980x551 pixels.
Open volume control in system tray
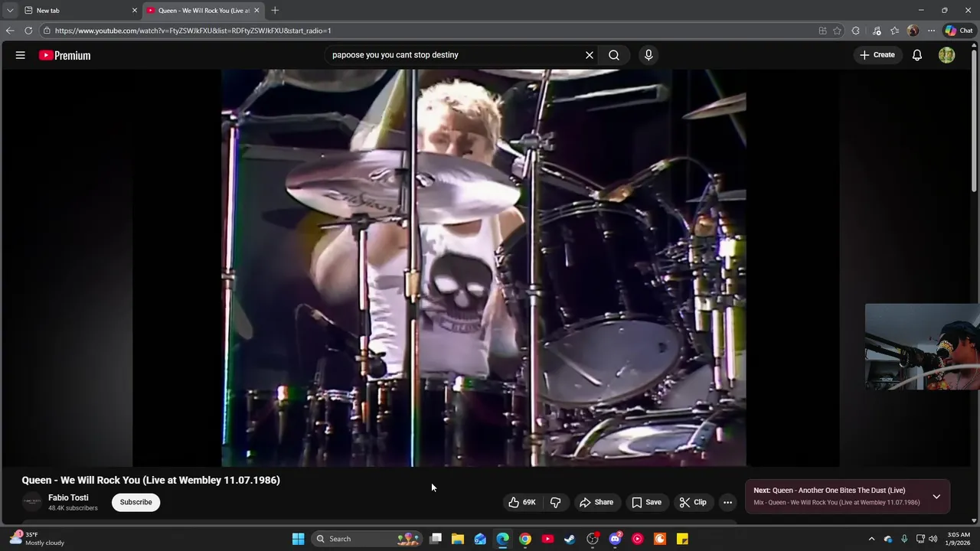933,539
